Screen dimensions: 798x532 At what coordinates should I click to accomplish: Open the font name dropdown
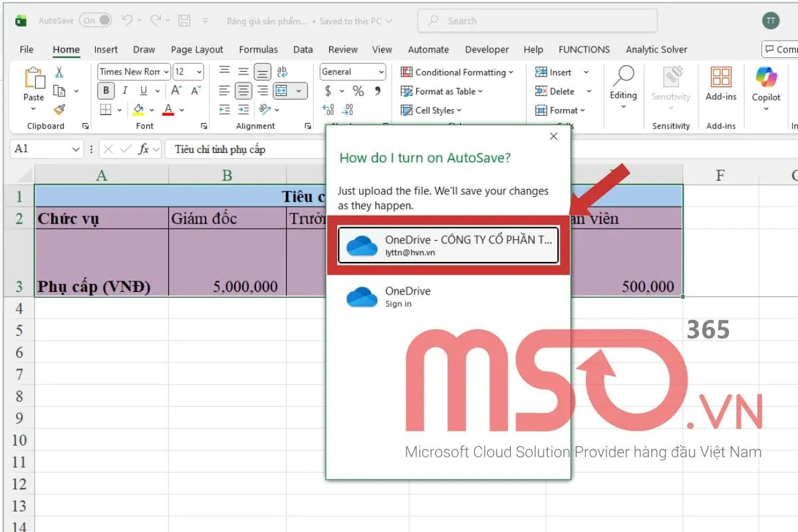[x=166, y=72]
